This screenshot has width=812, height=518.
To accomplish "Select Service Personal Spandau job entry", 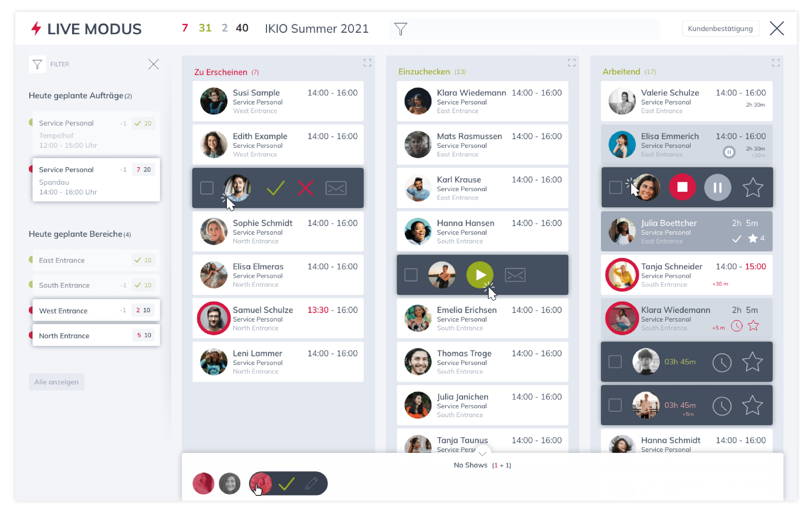I will (x=95, y=181).
